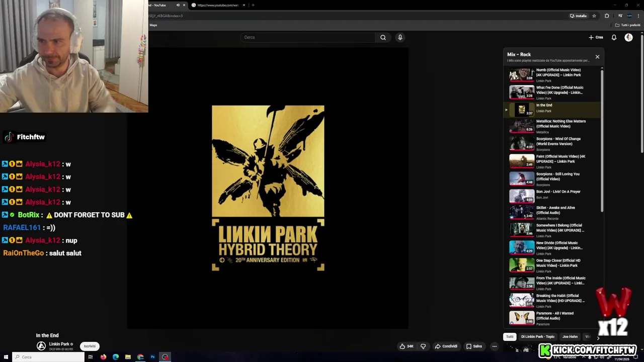Screen dimensions: 644x362
Task: Play Paramore - All I Wanted item
Action: coord(552,318)
